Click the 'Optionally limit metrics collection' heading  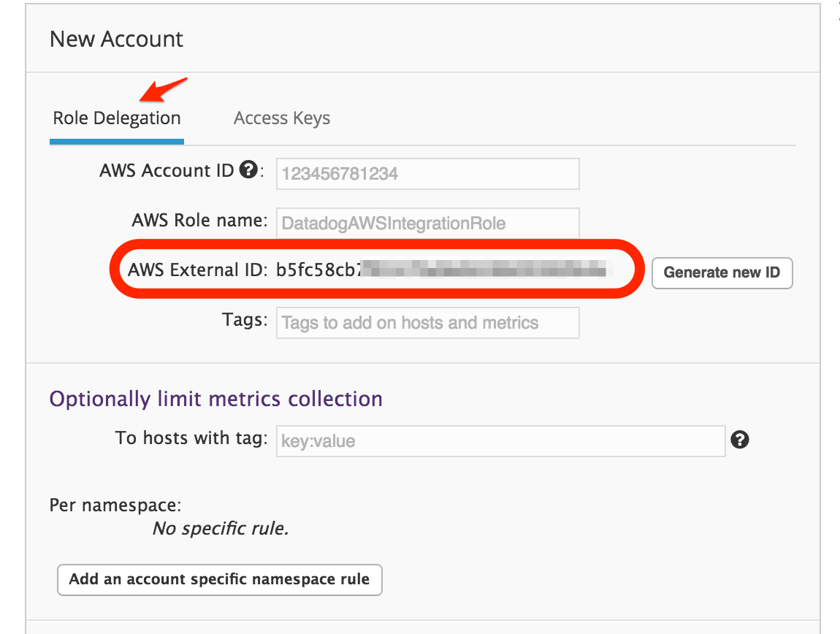(x=215, y=399)
